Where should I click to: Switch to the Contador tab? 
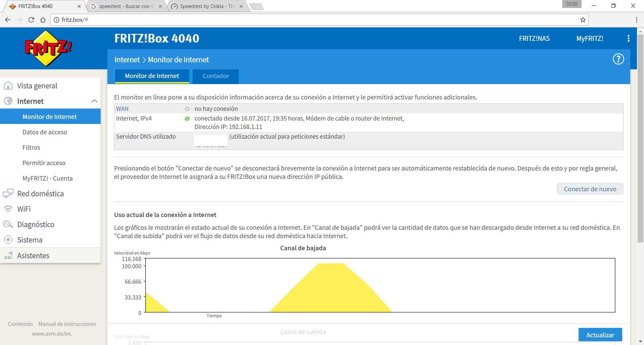(x=215, y=76)
